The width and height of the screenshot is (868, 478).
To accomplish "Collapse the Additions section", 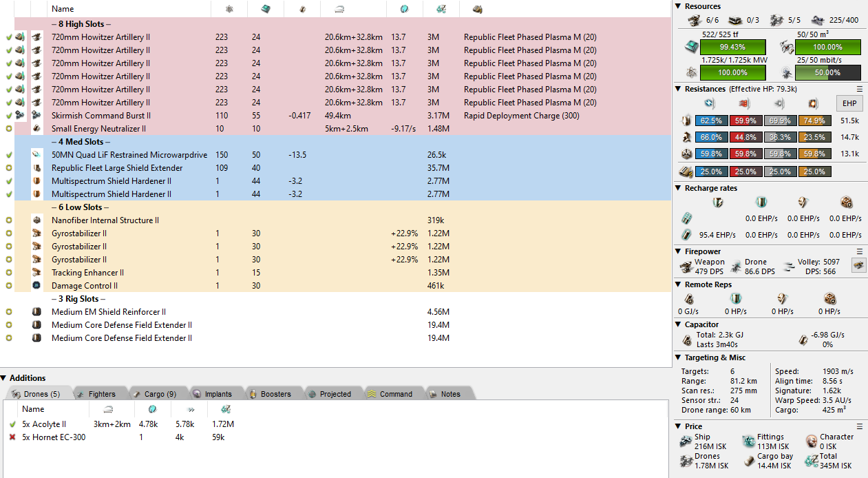I will click(x=4, y=378).
